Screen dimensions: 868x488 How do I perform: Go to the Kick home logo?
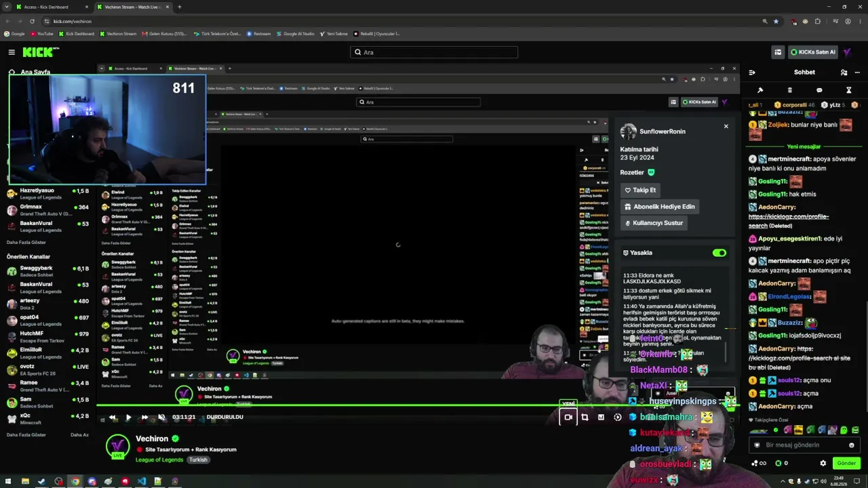point(40,52)
